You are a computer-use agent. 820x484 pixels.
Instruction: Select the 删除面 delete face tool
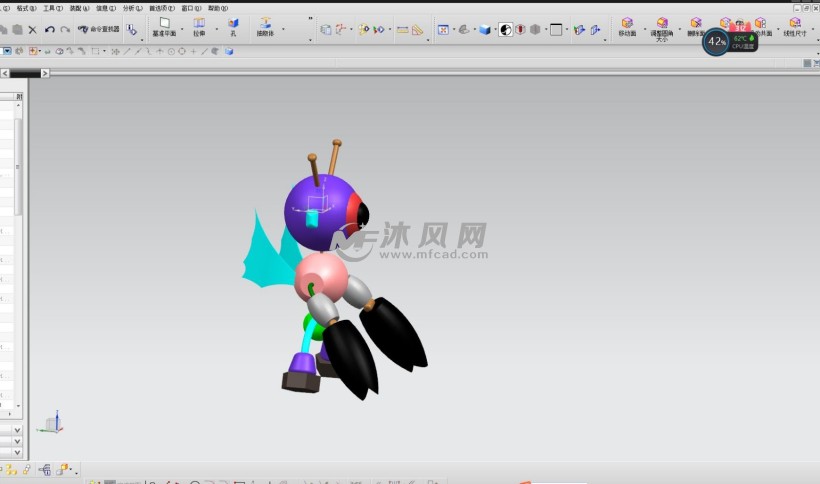[x=696, y=27]
